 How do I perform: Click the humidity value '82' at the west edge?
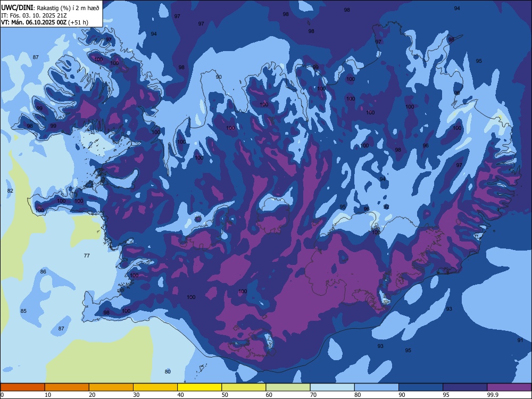10,190
